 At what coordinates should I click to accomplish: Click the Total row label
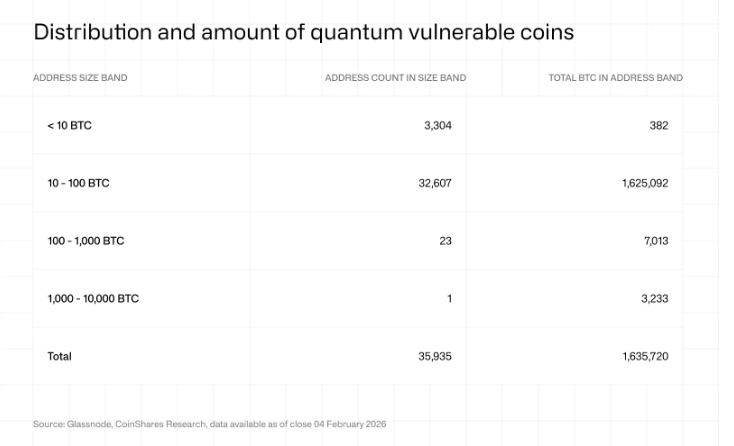[59, 356]
